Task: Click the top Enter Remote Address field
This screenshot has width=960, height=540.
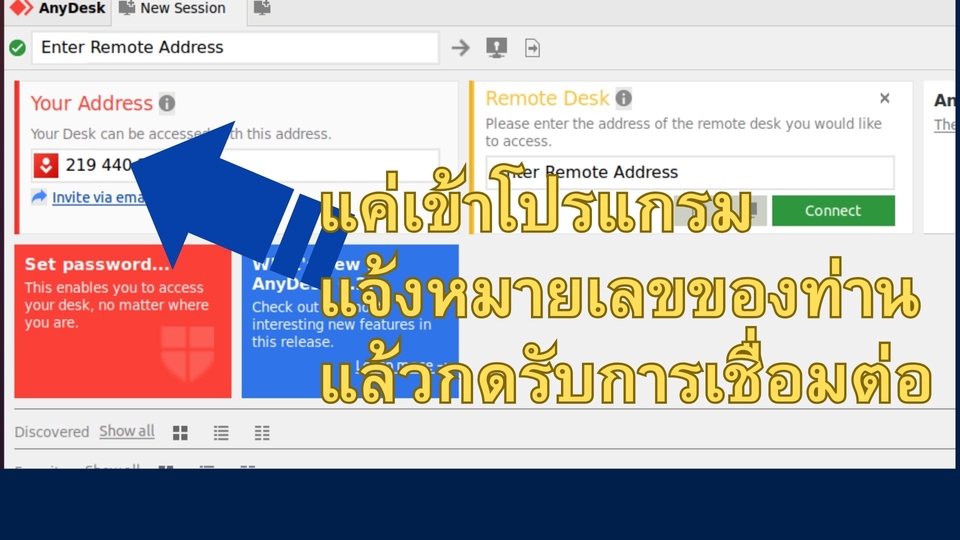Action: click(x=235, y=47)
